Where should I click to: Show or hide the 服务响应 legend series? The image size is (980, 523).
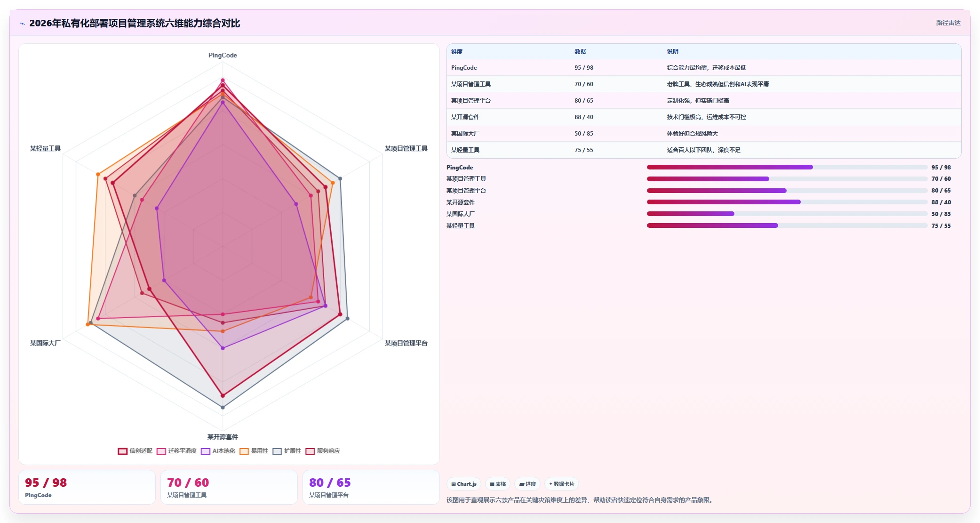pyautogui.click(x=322, y=451)
